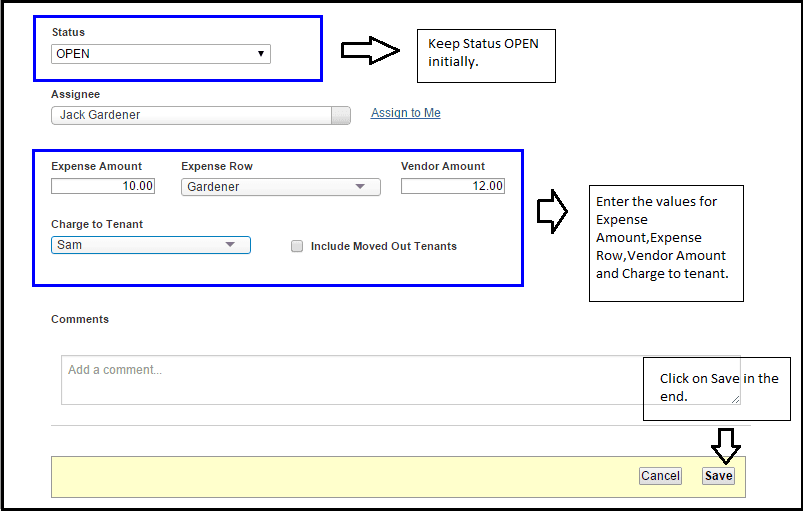Click the 'Click on Save' note

pyautogui.click(x=716, y=388)
